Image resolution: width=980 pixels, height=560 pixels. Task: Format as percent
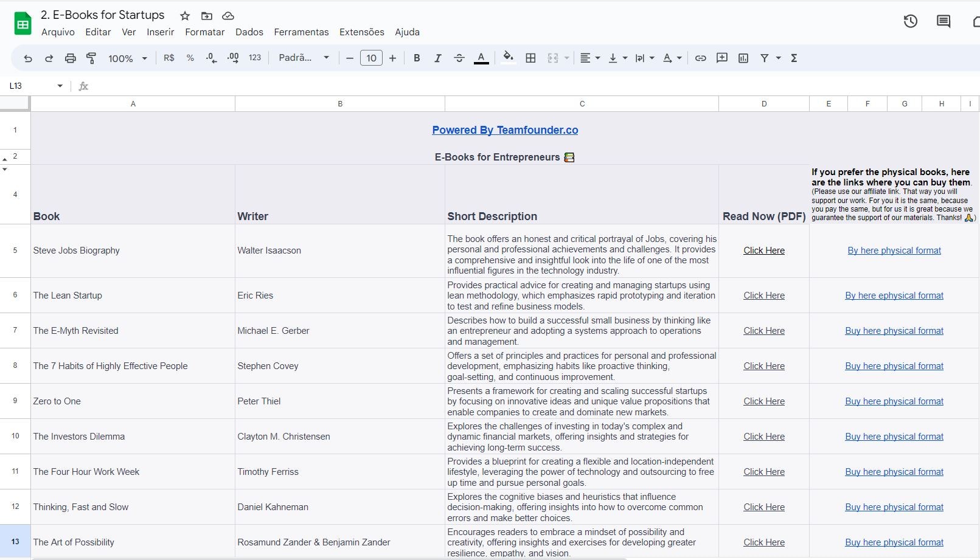190,58
